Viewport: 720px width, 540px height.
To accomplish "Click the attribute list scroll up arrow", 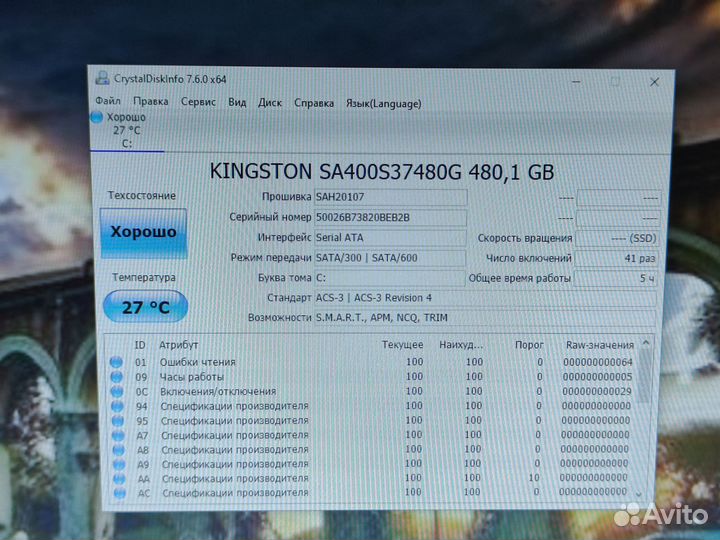I will 646,343.
